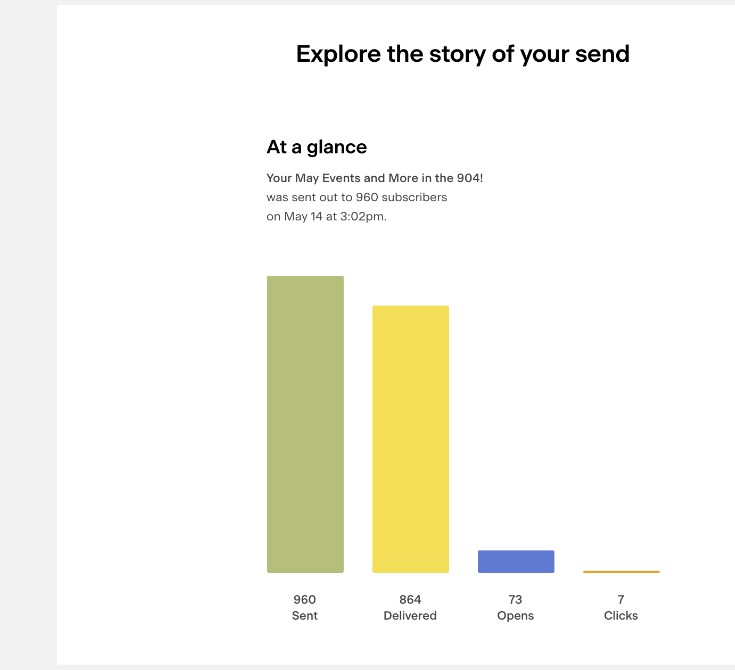Click the 'Explore the story of your send' title
This screenshot has width=735, height=670.
pyautogui.click(x=462, y=54)
